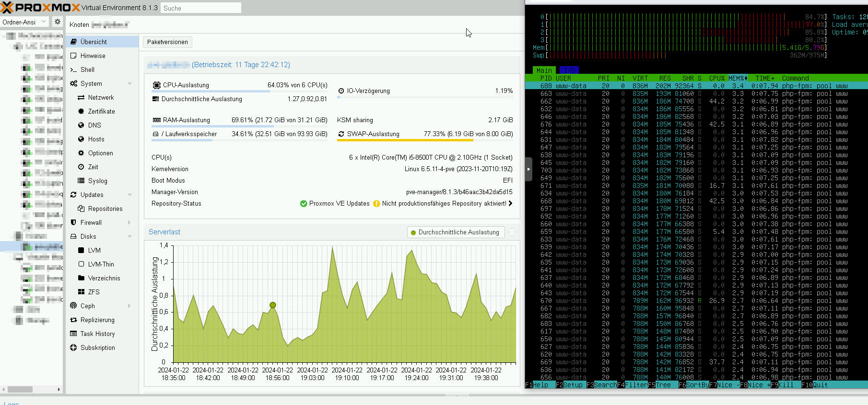Click the RAM-Auslastung memory icon
Viewport: 868px width, 405px height.
coord(156,120)
